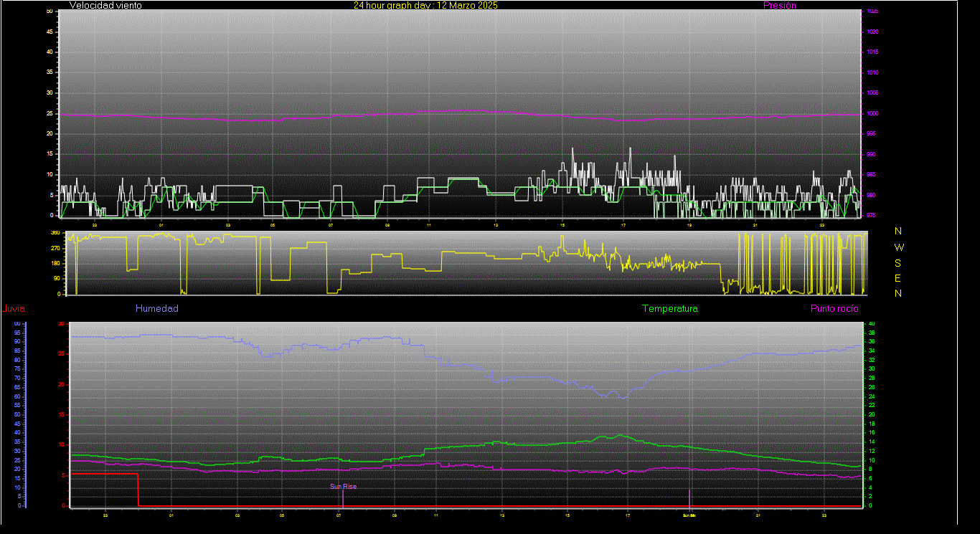This screenshot has height=534, width=980.
Task: Click the 'Sun Set' marker on the time axis
Action: click(689, 515)
